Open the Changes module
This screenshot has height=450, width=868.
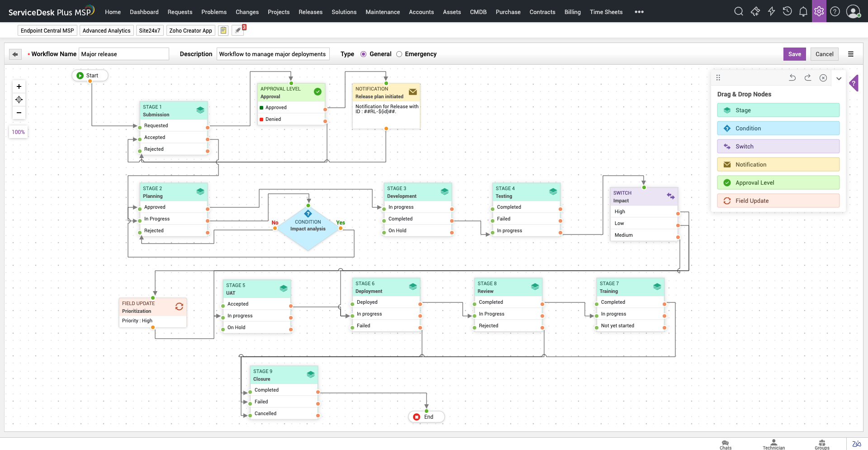[x=247, y=12]
